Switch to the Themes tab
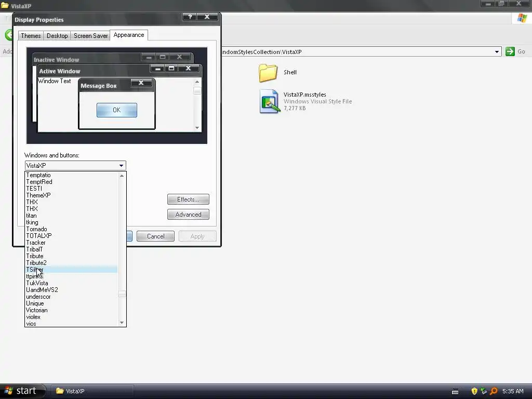The width and height of the screenshot is (532, 399). (x=31, y=36)
